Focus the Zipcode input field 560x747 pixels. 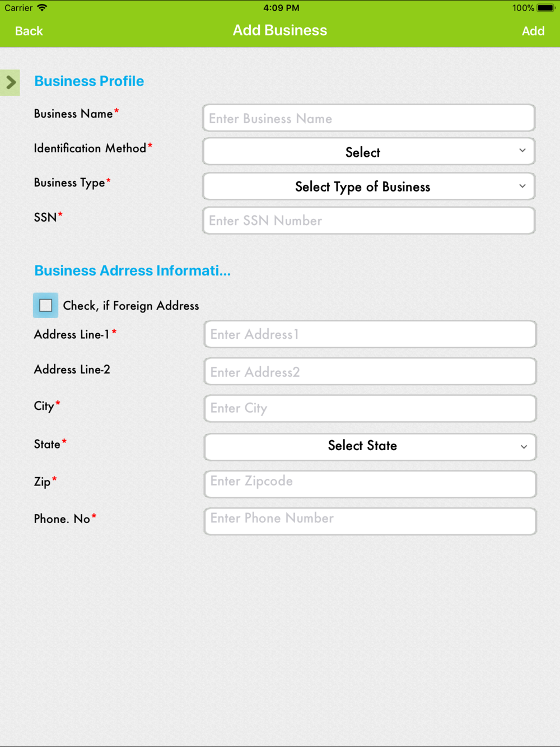370,483
